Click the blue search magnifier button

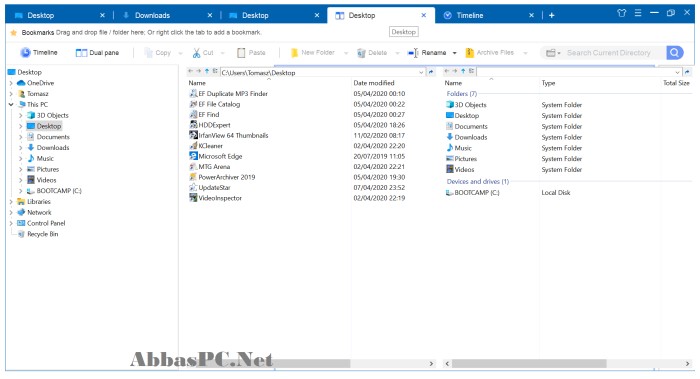tap(675, 53)
